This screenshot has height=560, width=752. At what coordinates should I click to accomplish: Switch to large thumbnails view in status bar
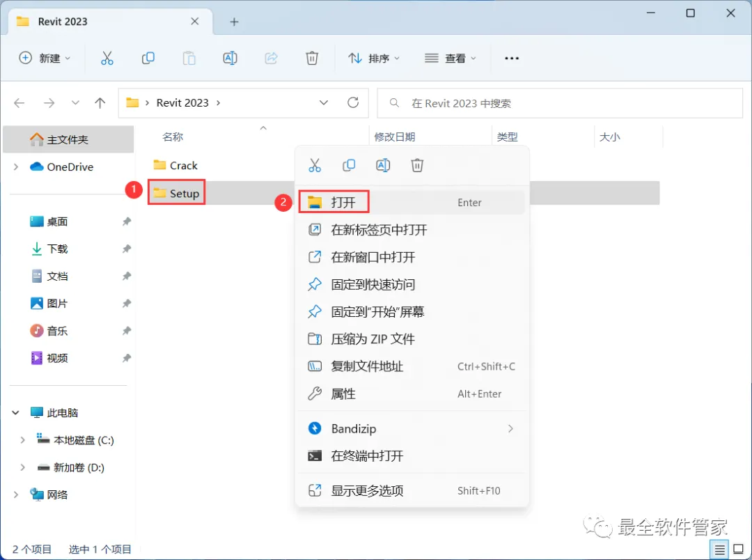coord(739,550)
